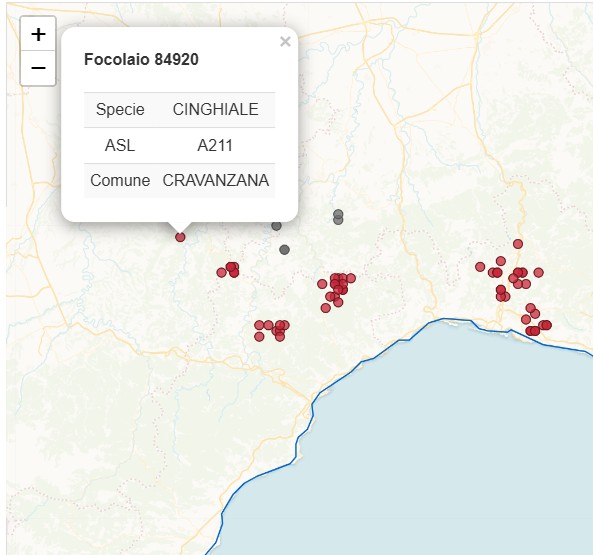Close the Focolaio 84920 popup
Image resolution: width=593 pixels, height=555 pixels.
pos(285,42)
